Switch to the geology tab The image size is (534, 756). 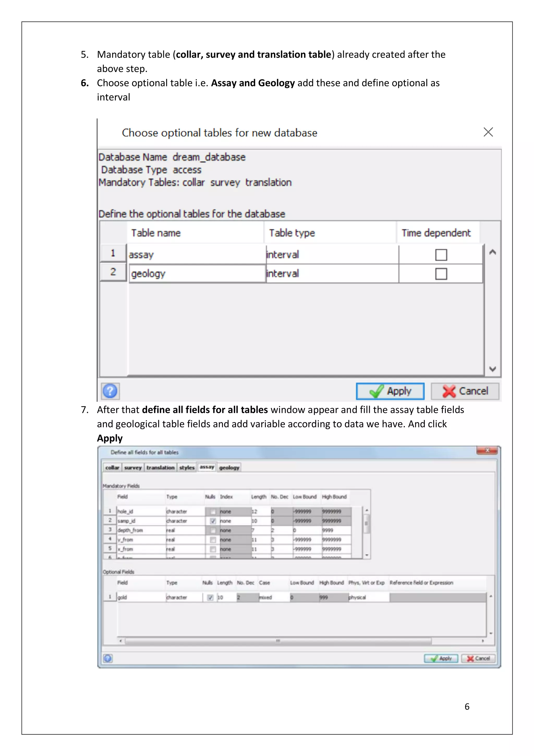(x=229, y=468)
